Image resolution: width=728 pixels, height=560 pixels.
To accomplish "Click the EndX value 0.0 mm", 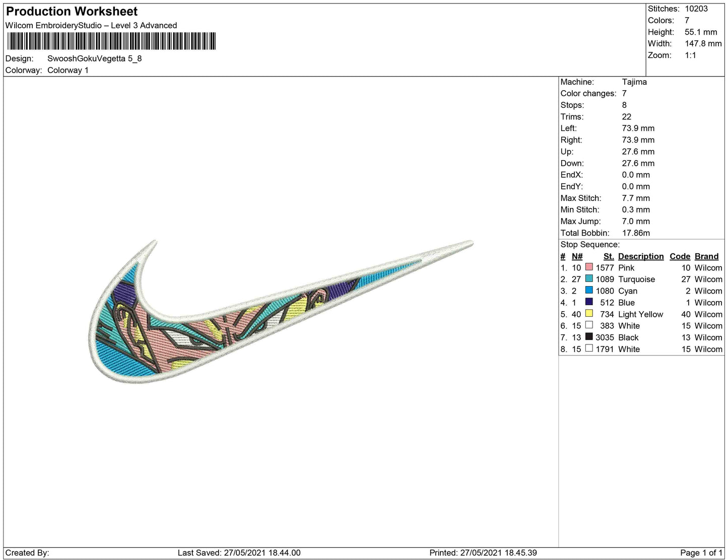I will pos(636,175).
